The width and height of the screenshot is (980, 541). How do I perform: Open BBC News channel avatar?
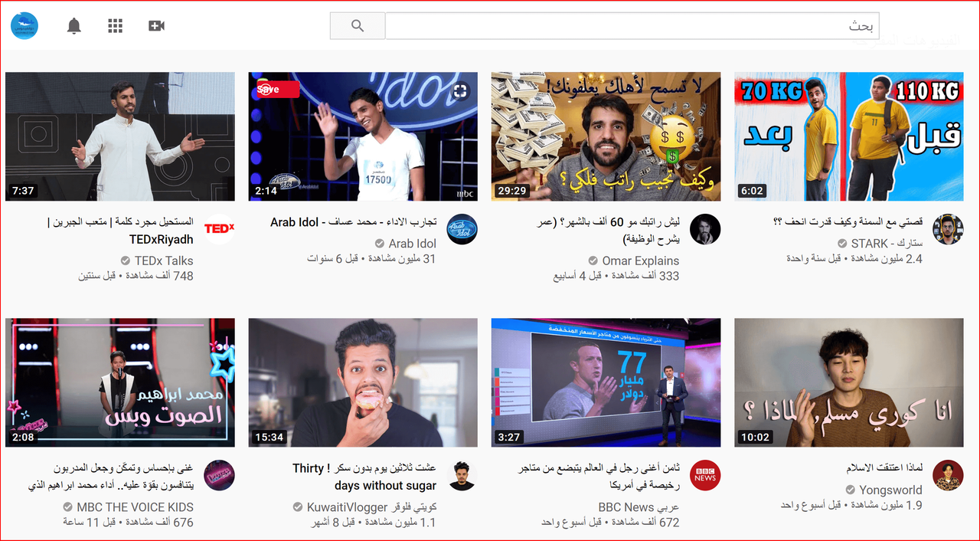tap(705, 476)
